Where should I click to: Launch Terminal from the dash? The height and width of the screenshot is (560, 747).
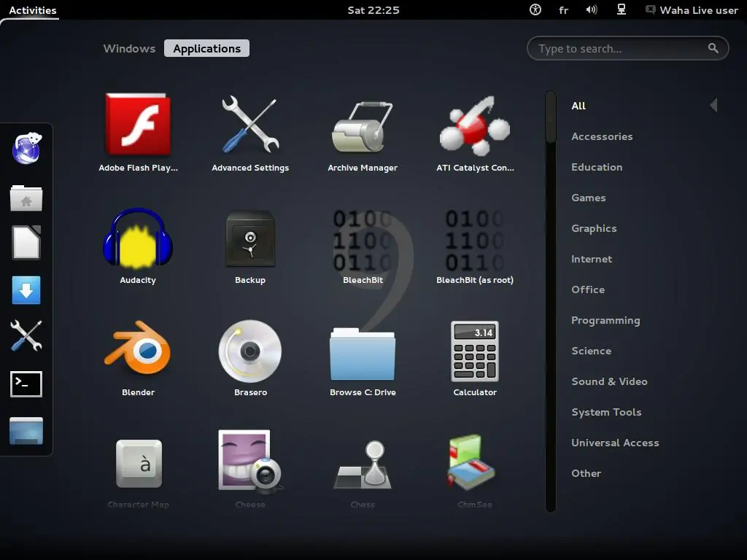[26, 384]
